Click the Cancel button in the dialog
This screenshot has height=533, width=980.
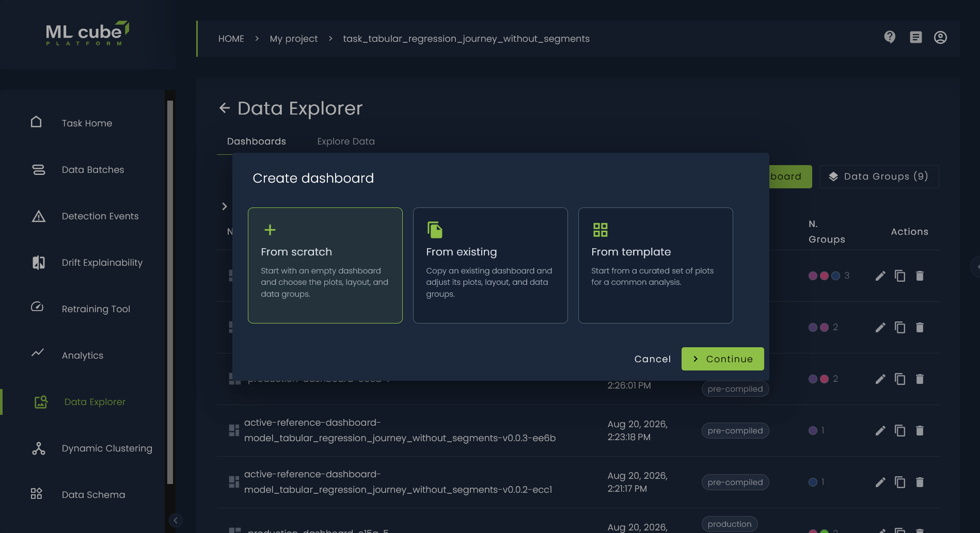[653, 359]
